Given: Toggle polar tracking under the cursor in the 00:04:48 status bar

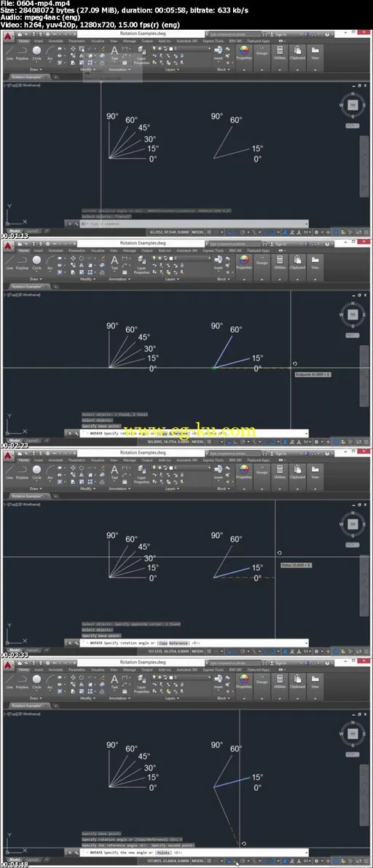Looking at the screenshot, I should coord(236,861).
